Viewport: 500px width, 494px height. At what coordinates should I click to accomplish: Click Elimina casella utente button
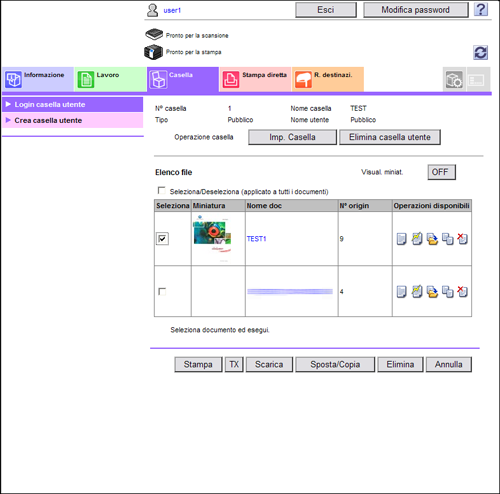point(390,137)
